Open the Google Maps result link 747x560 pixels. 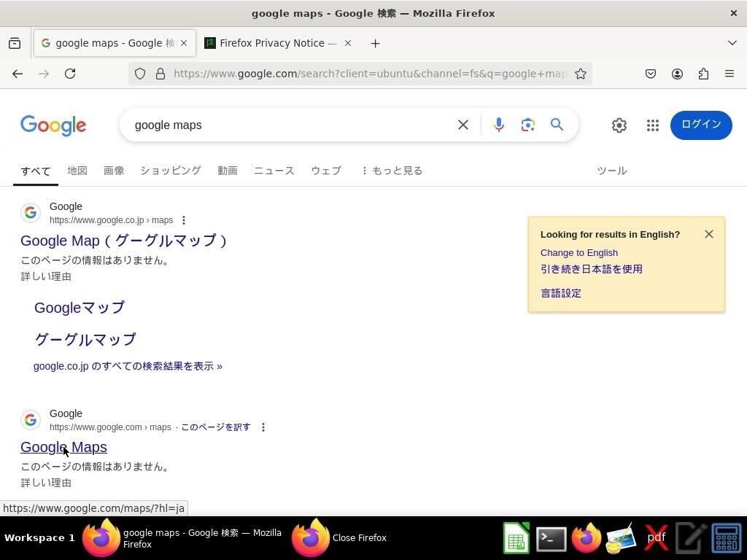pos(64,447)
